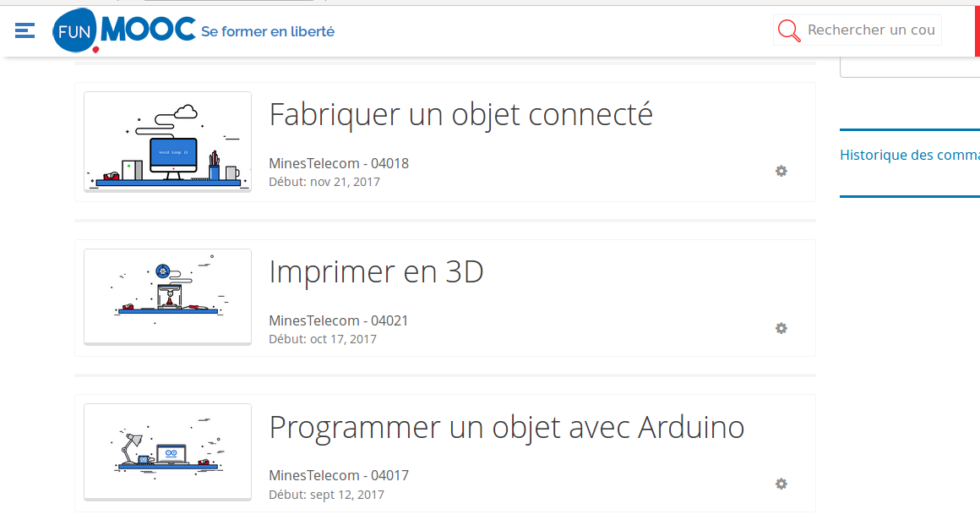This screenshot has width=980, height=520.
Task: Open the Fabriquer un objet connecté course title
Action: coord(460,115)
